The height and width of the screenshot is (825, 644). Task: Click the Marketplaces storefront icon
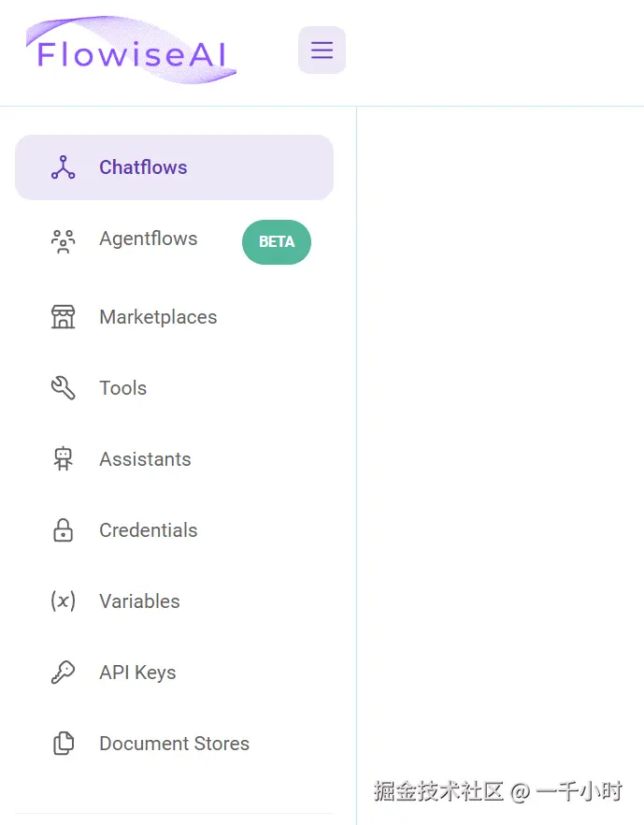click(63, 317)
